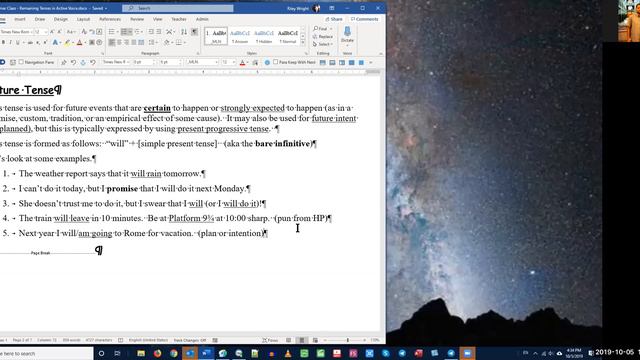The height and width of the screenshot is (360, 640).
Task: Open the Admin tab
Action: coord(202,19)
